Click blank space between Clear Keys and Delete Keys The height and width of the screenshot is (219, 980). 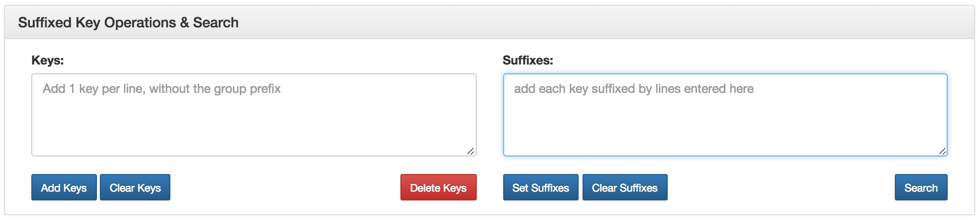[285, 188]
